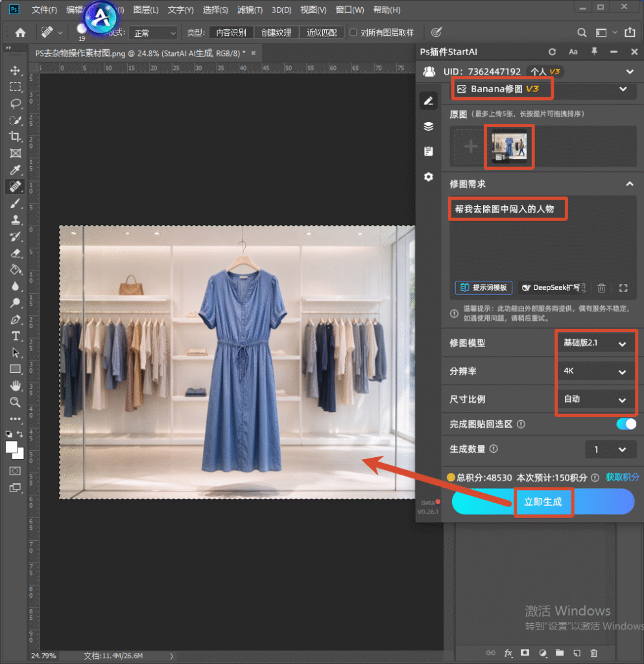The image size is (644, 664).
Task: Click the foreground color swatch
Action: coord(12,447)
